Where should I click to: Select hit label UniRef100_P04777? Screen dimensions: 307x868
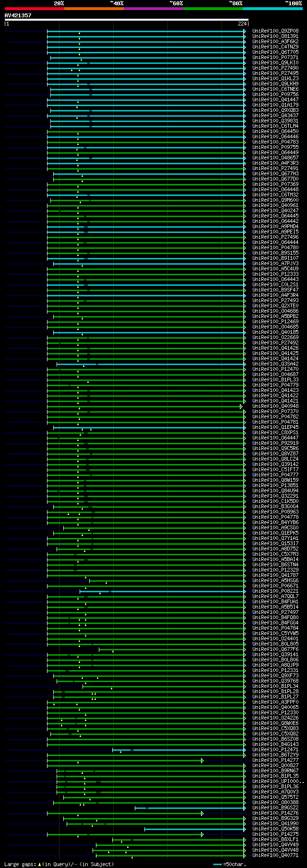click(275, 475)
